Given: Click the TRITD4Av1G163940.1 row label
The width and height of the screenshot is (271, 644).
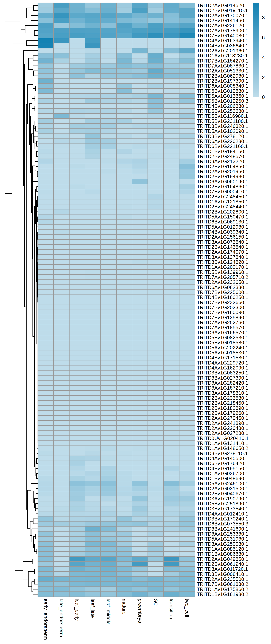Looking at the screenshot, I should pos(222,41).
